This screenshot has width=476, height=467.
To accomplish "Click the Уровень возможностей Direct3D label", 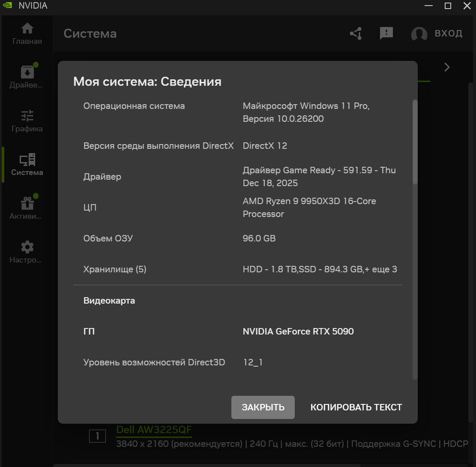I will click(154, 362).
